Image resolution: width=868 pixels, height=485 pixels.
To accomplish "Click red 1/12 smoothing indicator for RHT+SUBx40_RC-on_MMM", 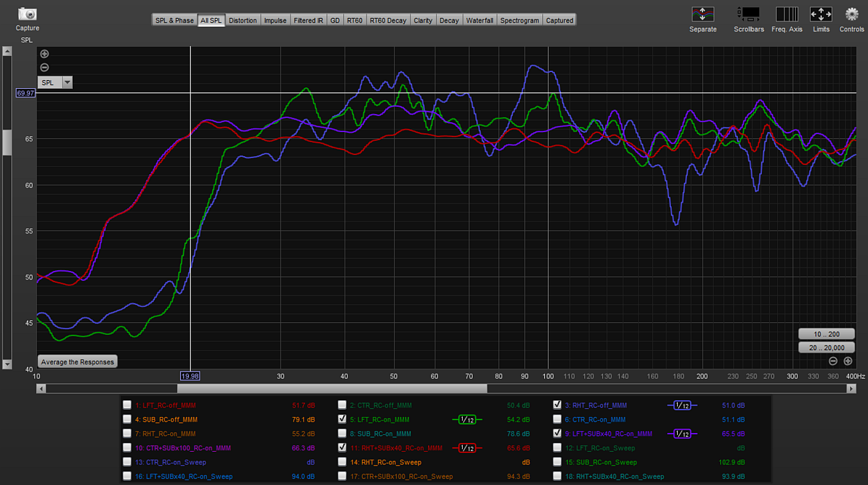I will [x=467, y=448].
